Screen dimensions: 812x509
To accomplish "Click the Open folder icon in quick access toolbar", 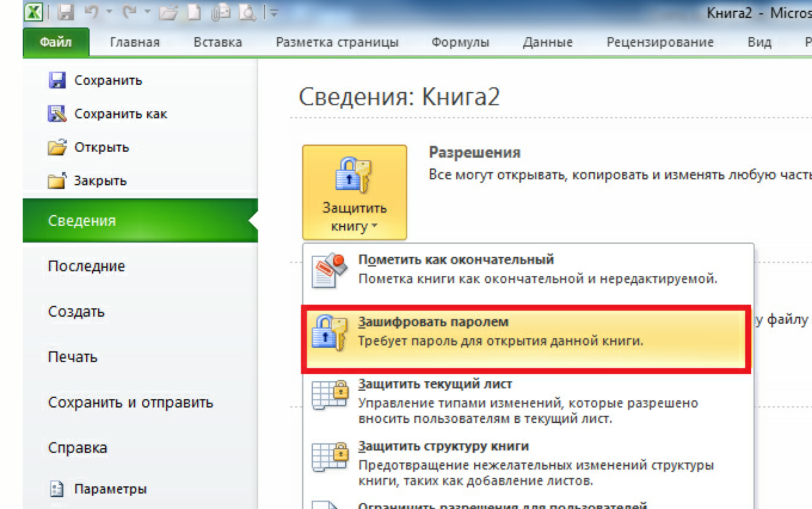I will click(168, 12).
